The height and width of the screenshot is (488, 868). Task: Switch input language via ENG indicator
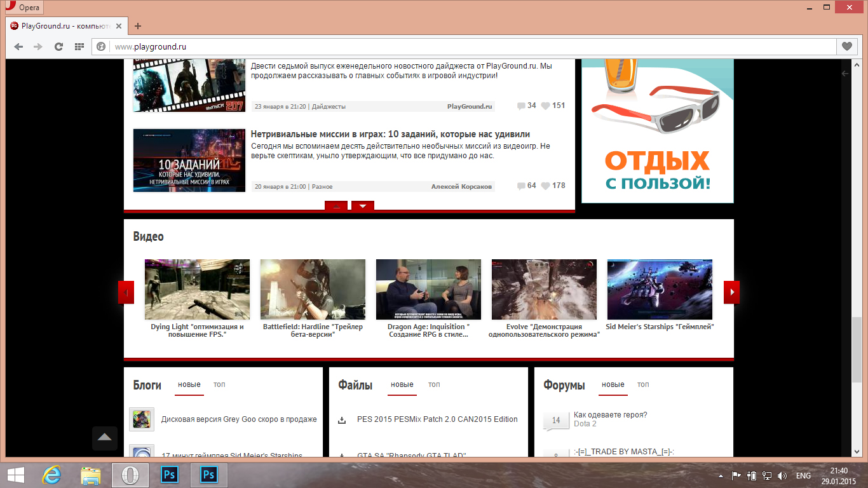click(x=803, y=476)
